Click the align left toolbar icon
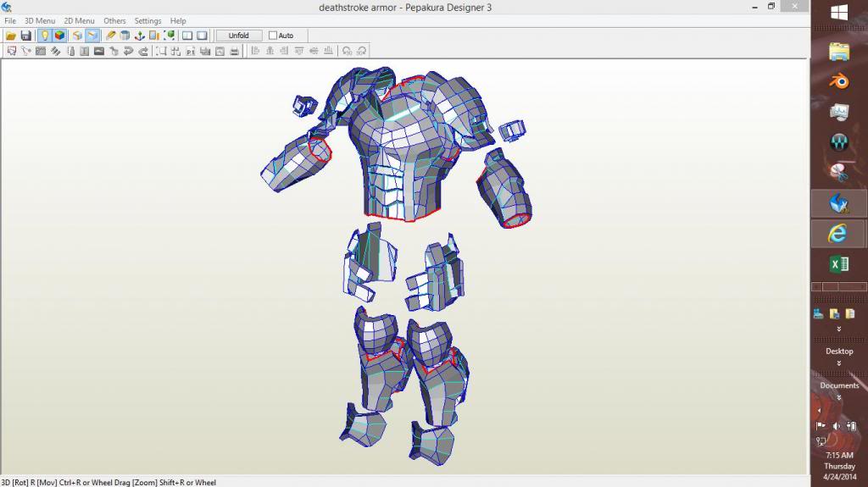The width and height of the screenshot is (868, 487). point(255,51)
